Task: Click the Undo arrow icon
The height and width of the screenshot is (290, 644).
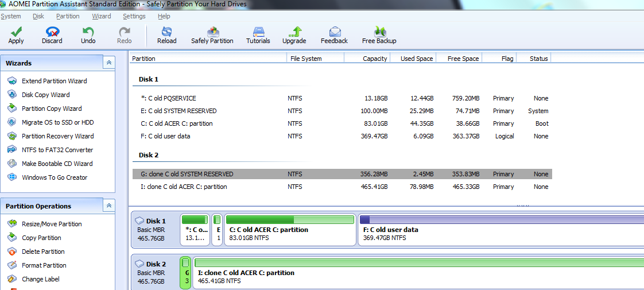Action: coord(88,32)
